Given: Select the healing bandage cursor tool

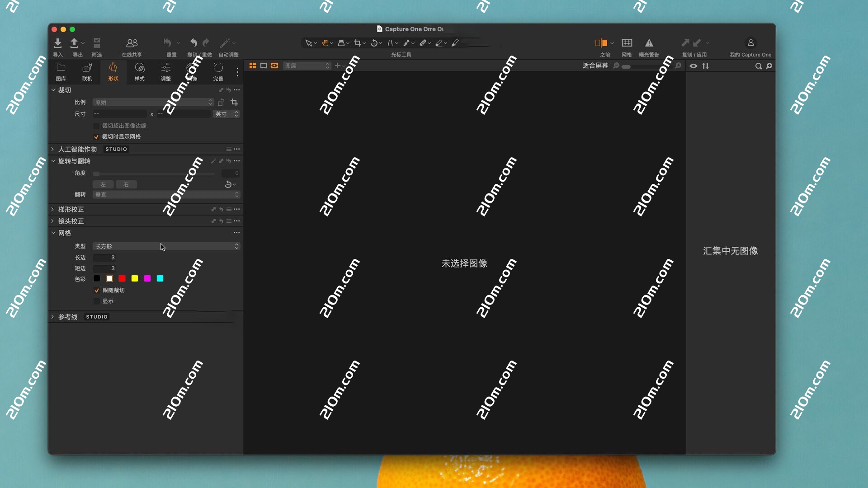Looking at the screenshot, I should click(x=423, y=43).
